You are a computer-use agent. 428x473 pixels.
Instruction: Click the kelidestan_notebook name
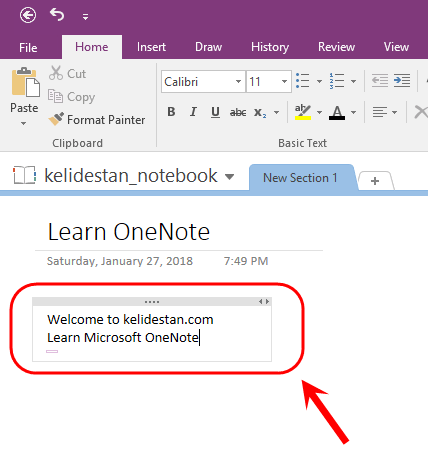(x=131, y=176)
